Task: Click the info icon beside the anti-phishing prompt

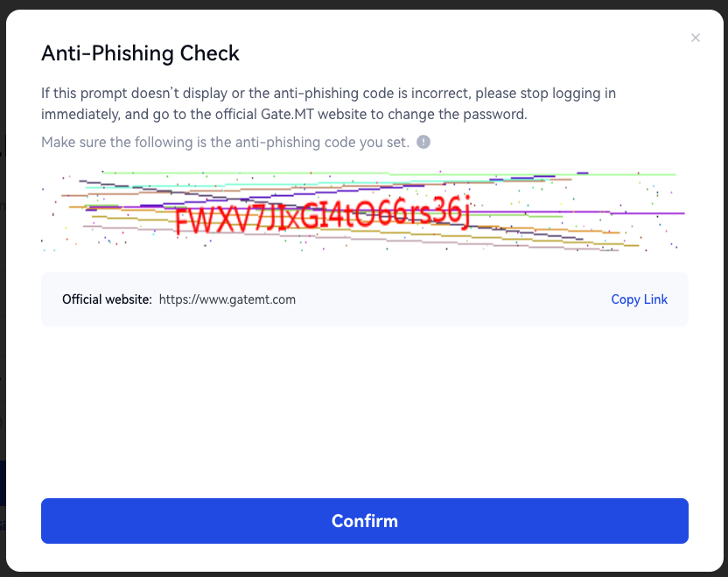Action: point(423,142)
